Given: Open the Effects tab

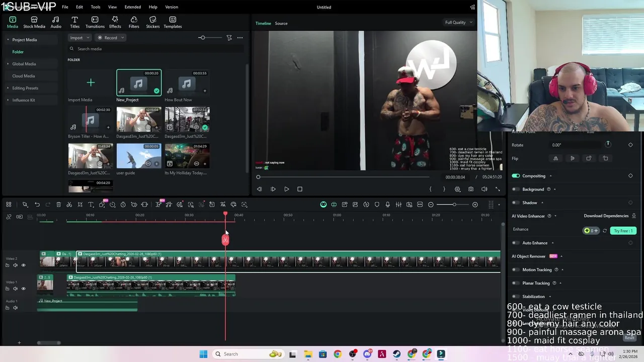Looking at the screenshot, I should pyautogui.click(x=115, y=23).
